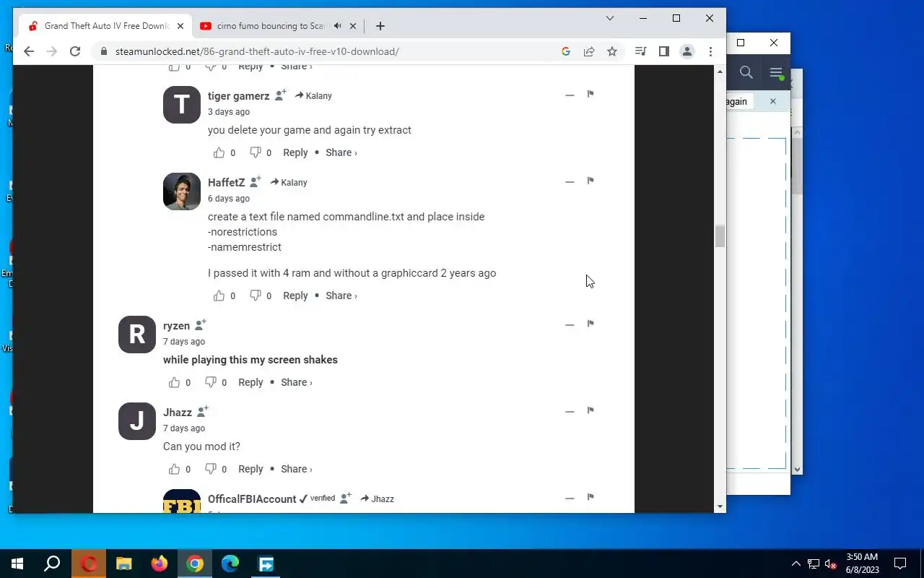The width and height of the screenshot is (924, 578).
Task: Open hamburger menu in background window
Action: [776, 72]
